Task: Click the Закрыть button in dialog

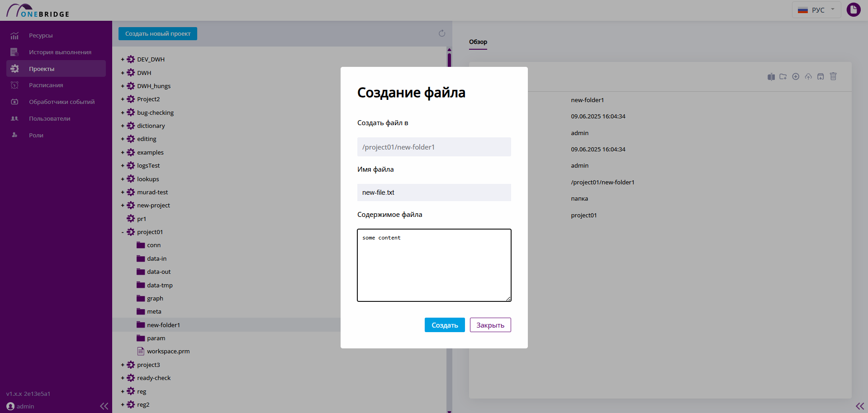Action: tap(490, 325)
